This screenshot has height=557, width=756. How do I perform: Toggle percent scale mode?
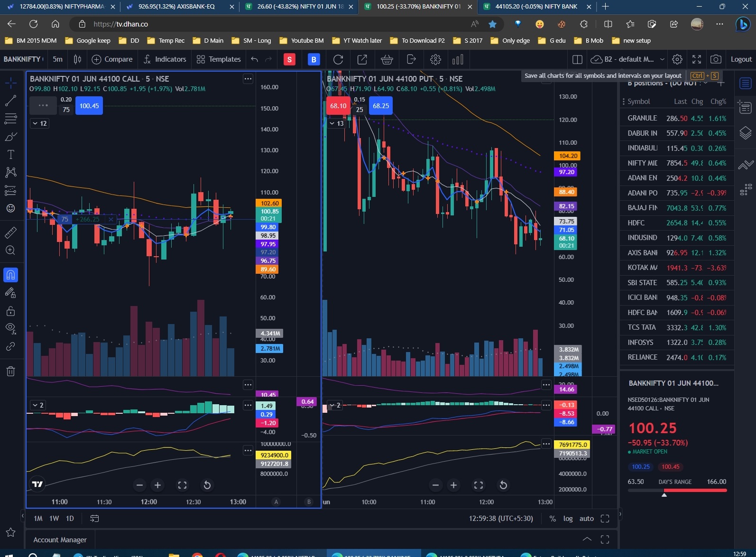click(x=553, y=519)
